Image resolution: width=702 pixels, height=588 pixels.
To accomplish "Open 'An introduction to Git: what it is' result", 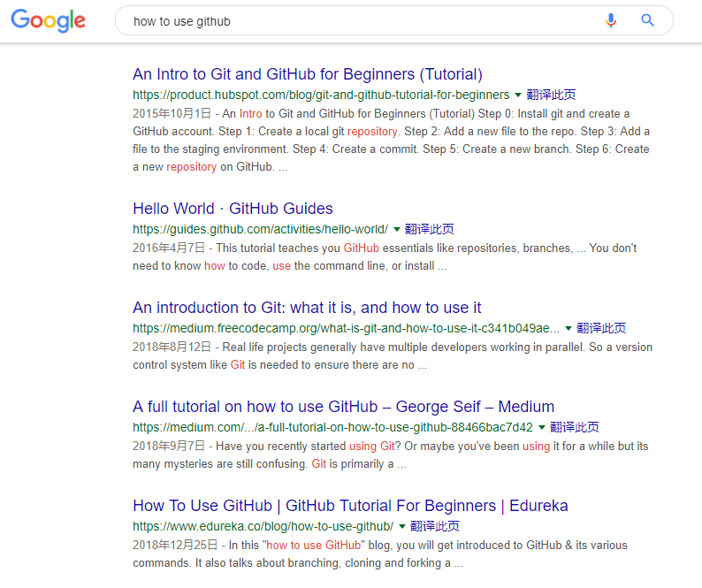I will coord(307,308).
